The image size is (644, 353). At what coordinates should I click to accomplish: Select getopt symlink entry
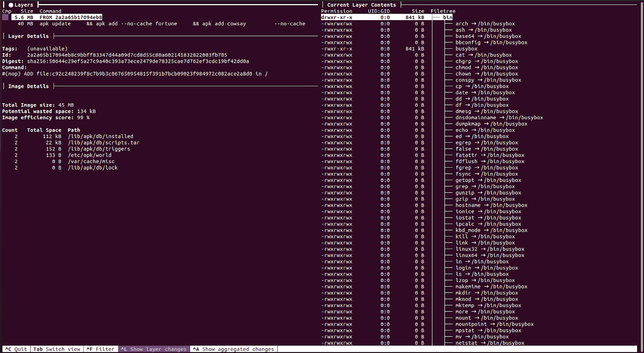[488, 180]
